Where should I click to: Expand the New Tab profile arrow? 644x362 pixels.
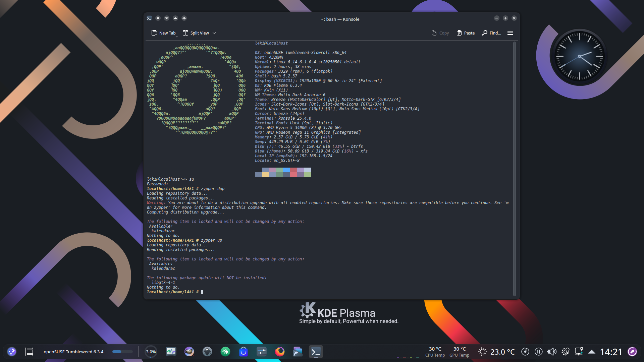tap(176, 36)
